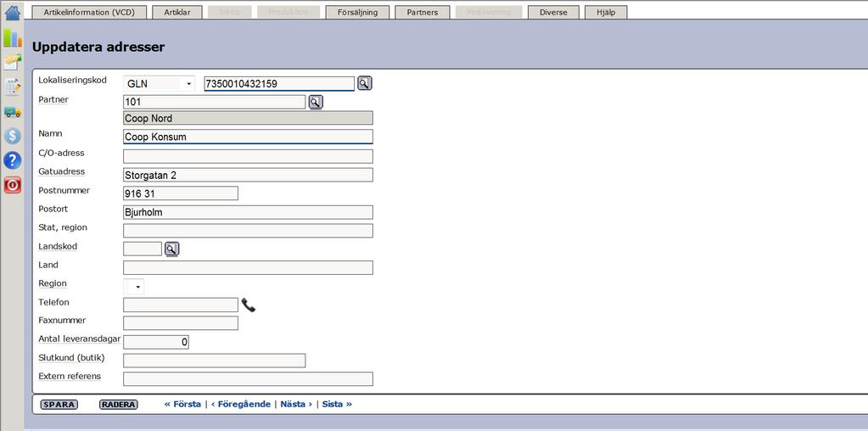Search Landskod with magnifier icon
The height and width of the screenshot is (431, 868).
tap(171, 249)
